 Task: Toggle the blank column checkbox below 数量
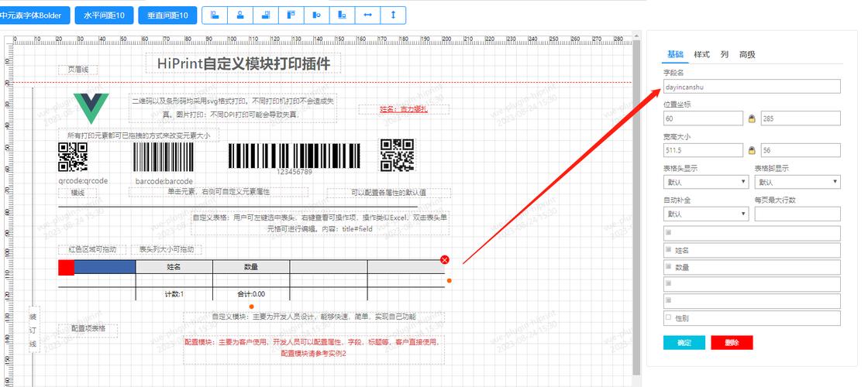668,283
